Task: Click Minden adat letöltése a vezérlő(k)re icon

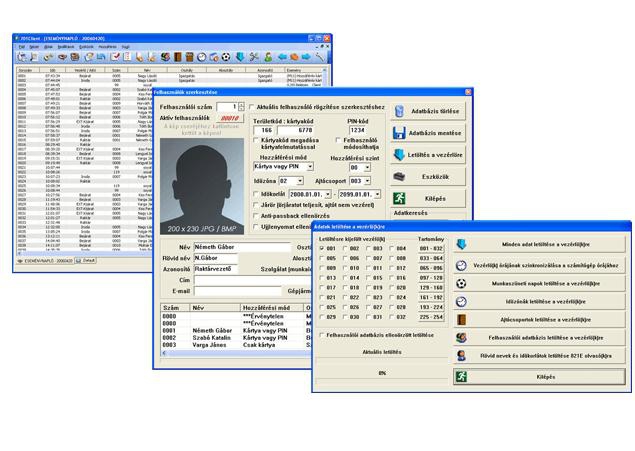Action: click(x=461, y=246)
